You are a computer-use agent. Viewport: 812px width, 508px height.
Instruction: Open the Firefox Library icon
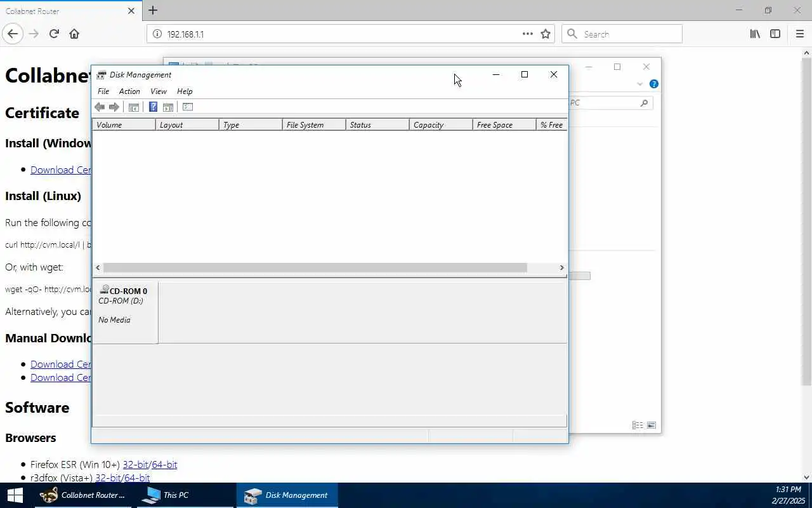755,34
